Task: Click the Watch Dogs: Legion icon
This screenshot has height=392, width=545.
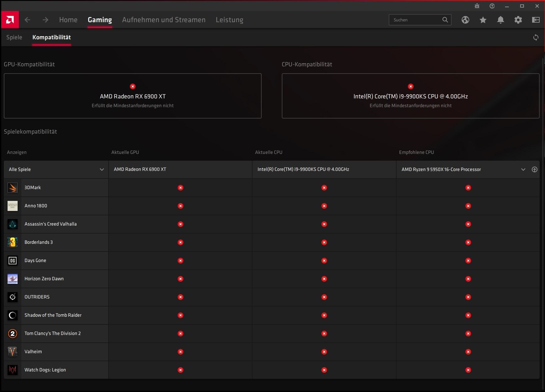Action: point(13,370)
